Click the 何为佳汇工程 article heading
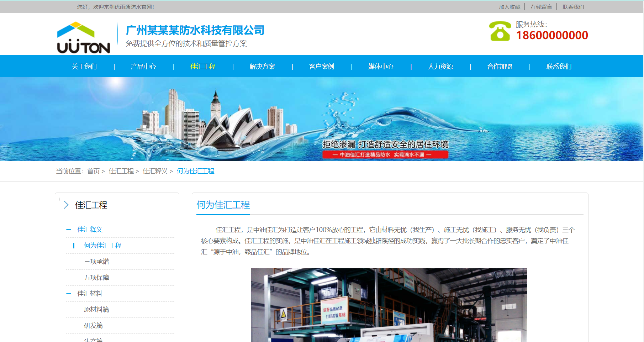Image resolution: width=644 pixels, height=342 pixels. [223, 205]
